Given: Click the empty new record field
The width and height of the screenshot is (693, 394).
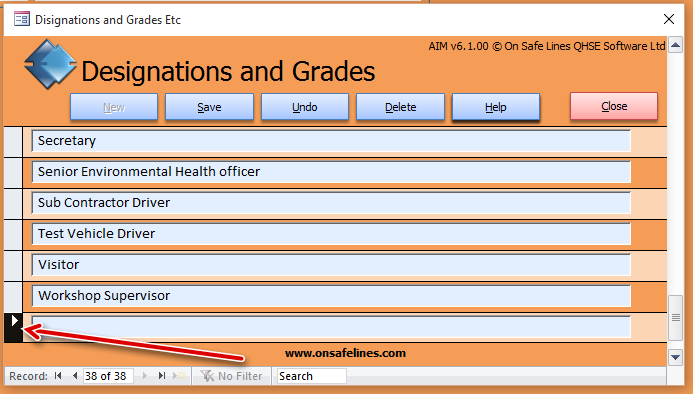Looking at the screenshot, I should point(331,327).
